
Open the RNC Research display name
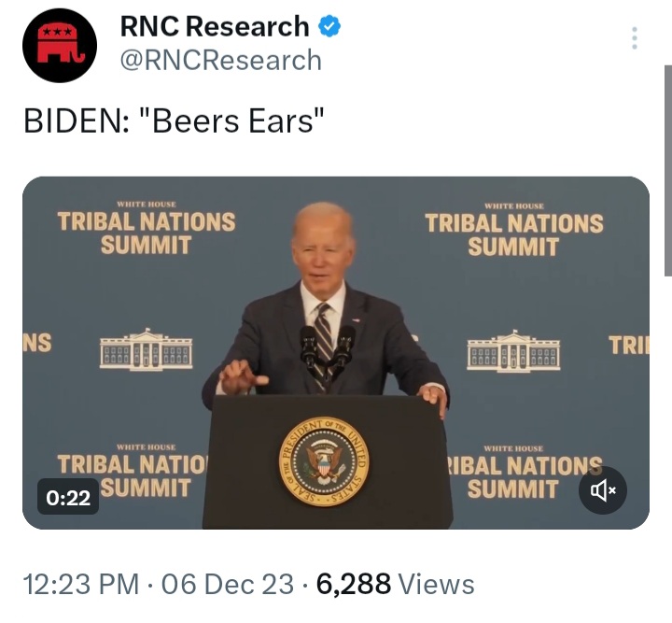[x=215, y=26]
